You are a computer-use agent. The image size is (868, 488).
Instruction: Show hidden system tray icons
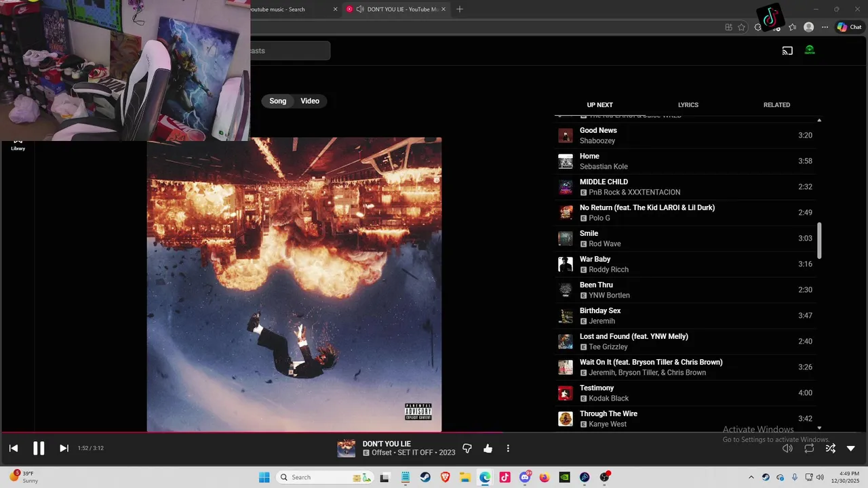click(751, 477)
